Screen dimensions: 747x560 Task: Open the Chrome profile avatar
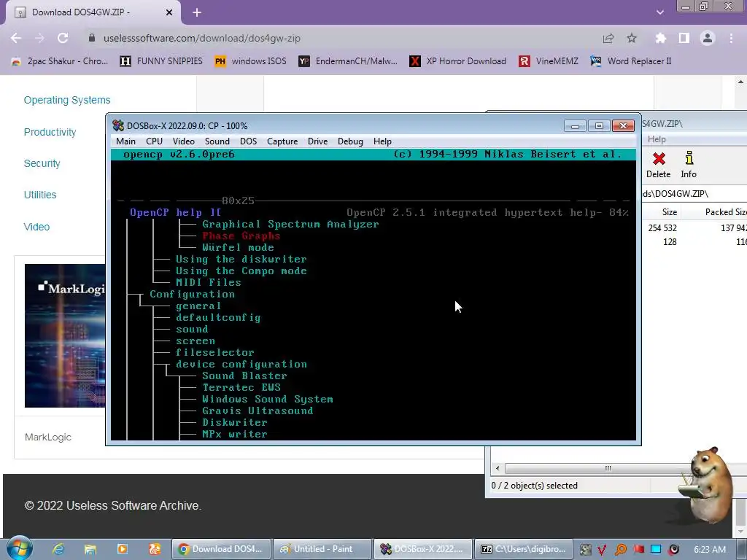point(708,38)
